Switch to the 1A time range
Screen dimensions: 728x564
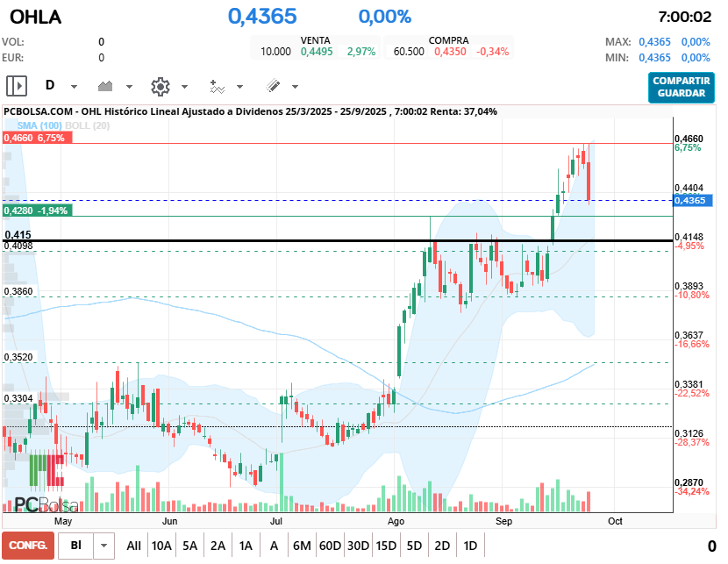click(246, 546)
